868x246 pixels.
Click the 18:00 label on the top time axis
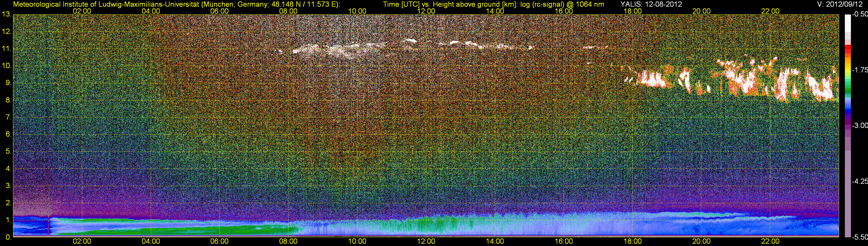632,11
